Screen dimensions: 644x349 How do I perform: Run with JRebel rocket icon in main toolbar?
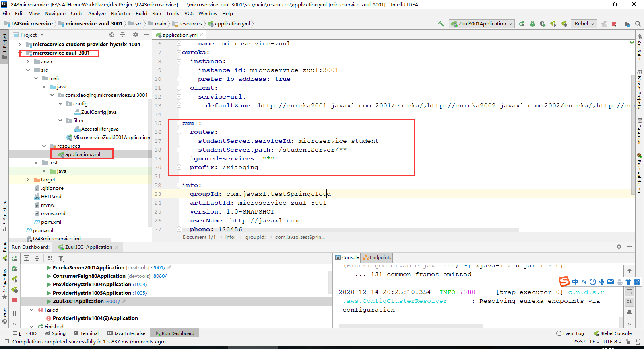click(x=553, y=24)
